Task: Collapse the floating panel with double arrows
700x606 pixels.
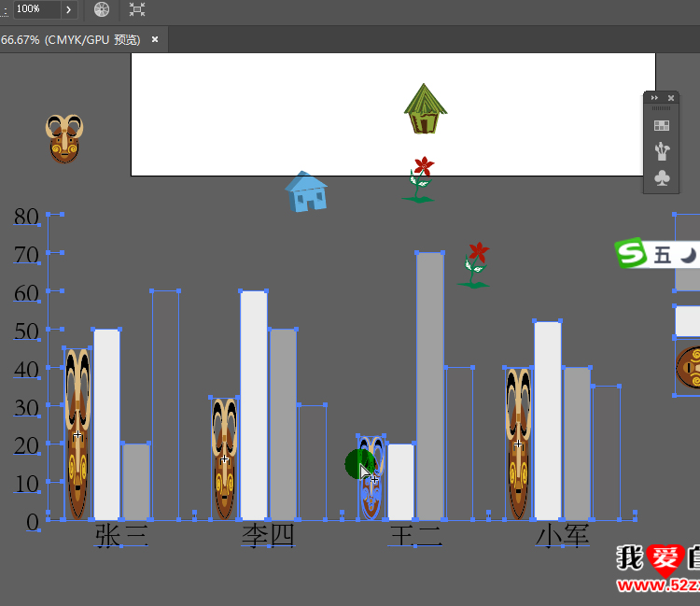Action: coord(654,98)
